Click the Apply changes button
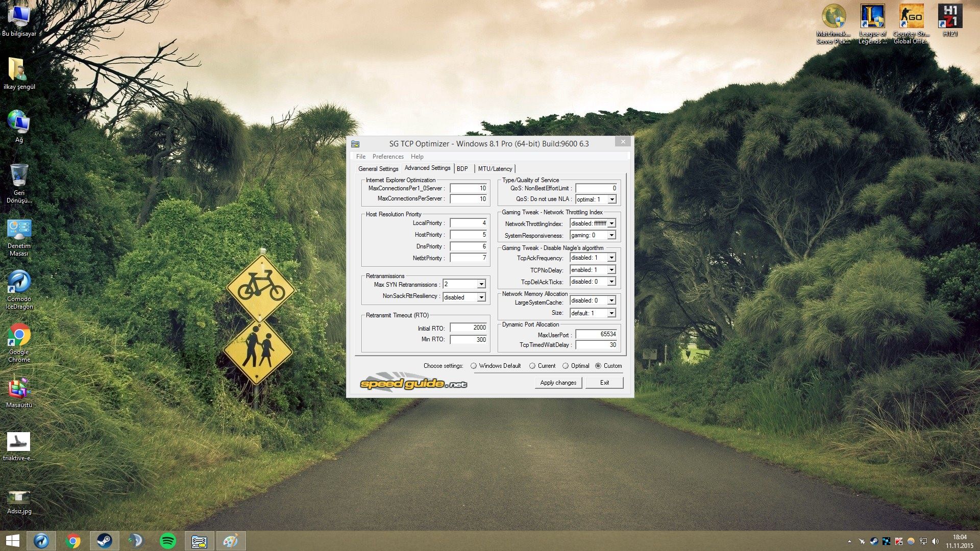 [558, 383]
